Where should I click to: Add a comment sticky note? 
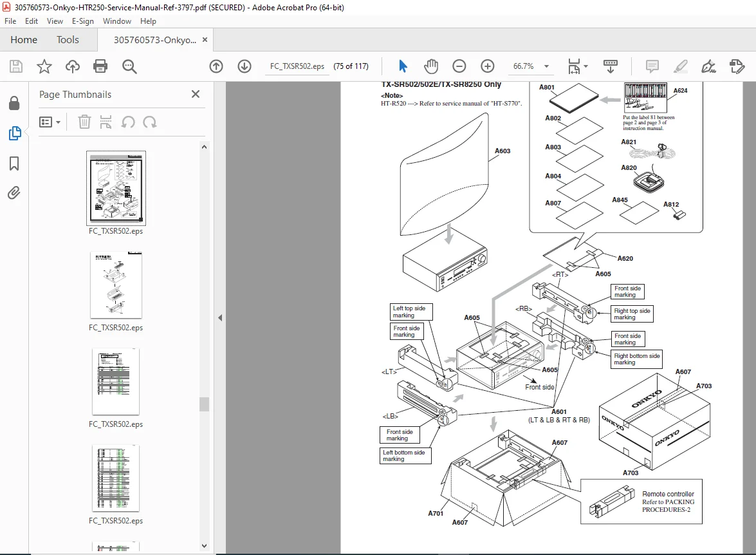click(x=652, y=66)
